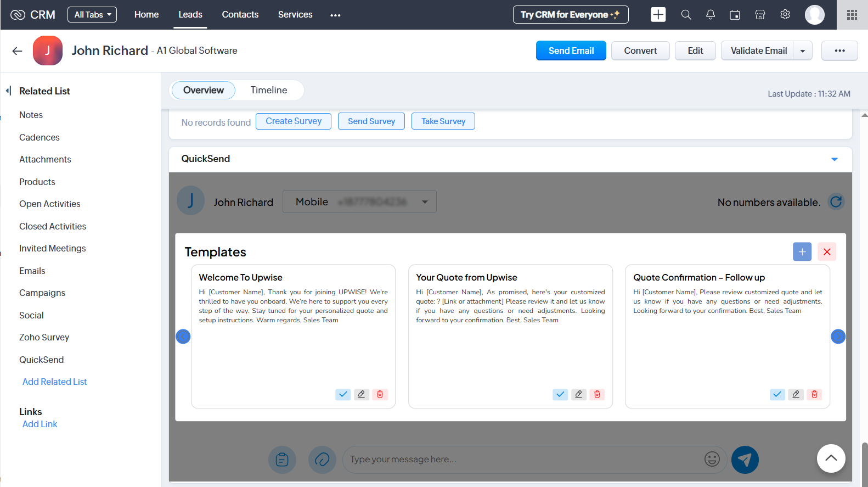Click the Edit button
868x487 pixels.
click(695, 51)
